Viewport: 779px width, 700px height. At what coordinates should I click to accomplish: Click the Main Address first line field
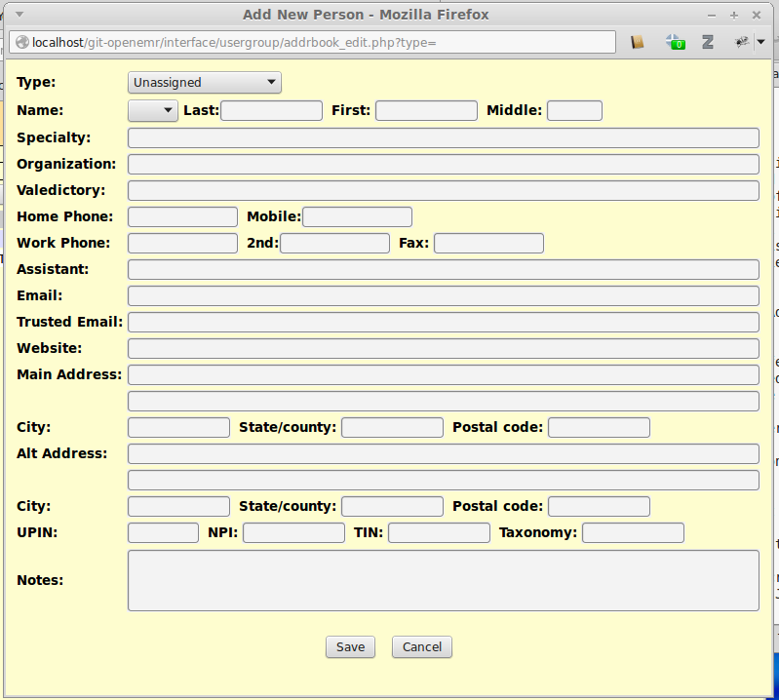[x=444, y=374]
